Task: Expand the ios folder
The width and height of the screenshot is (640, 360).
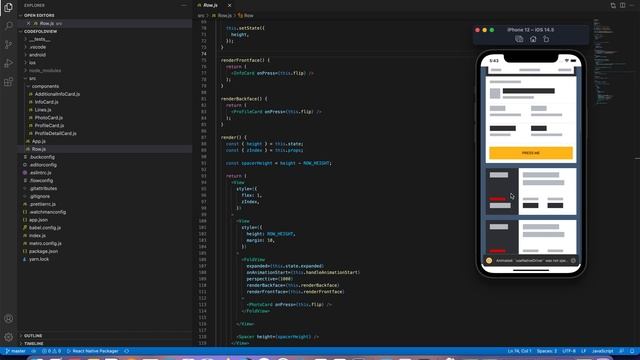Action: (32, 63)
